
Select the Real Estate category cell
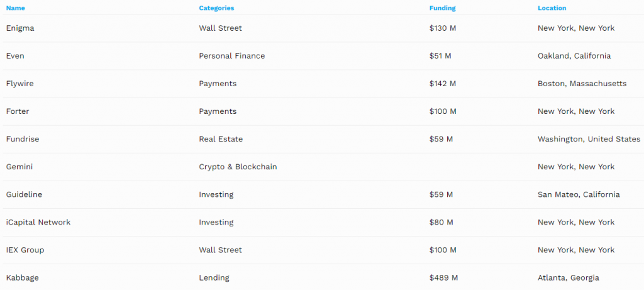[221, 139]
